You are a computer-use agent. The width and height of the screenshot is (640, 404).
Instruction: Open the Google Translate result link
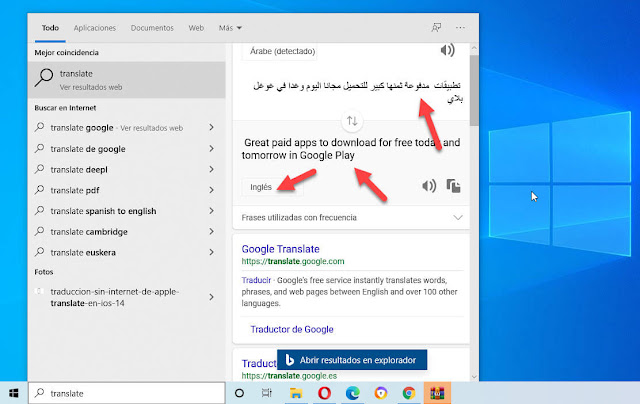click(280, 249)
